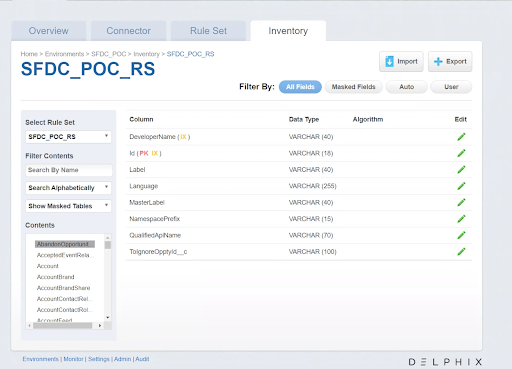The height and width of the screenshot is (369, 512).
Task: Click VARCHAR (255) data type cell
Action: pos(313,186)
